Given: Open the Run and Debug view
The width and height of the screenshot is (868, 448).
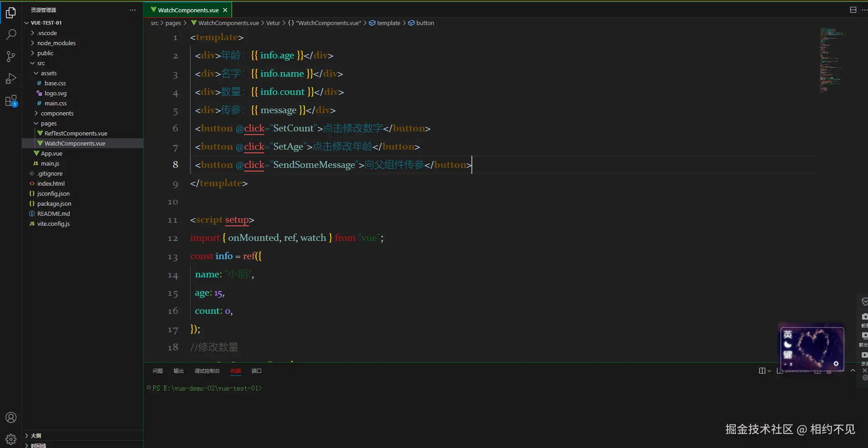Looking at the screenshot, I should coord(11,78).
